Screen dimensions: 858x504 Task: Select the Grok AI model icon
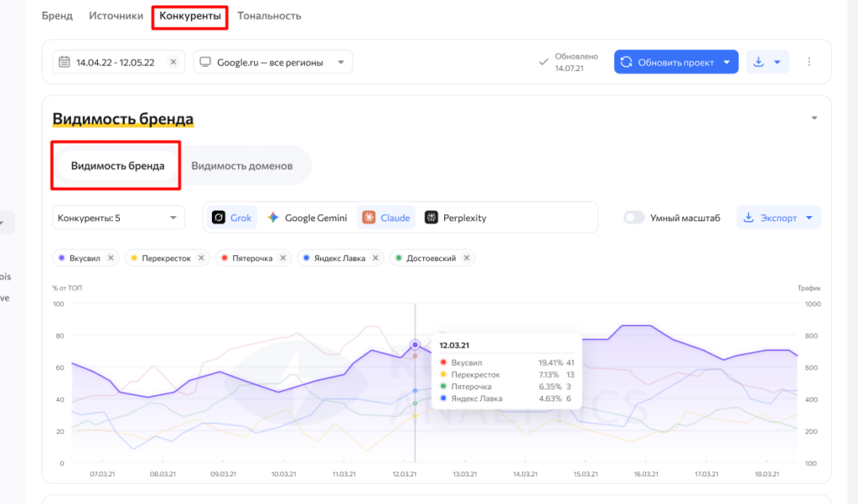pyautogui.click(x=219, y=218)
